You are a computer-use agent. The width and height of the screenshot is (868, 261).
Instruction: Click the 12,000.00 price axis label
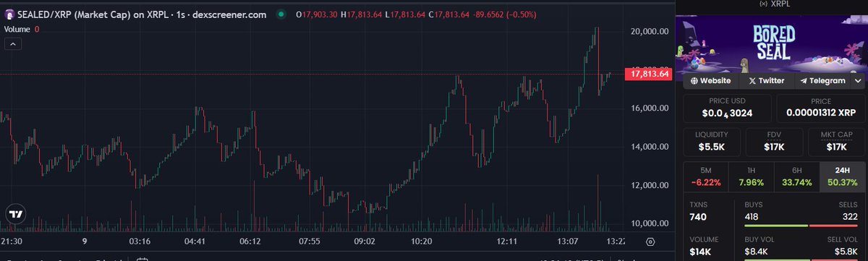pyautogui.click(x=649, y=186)
